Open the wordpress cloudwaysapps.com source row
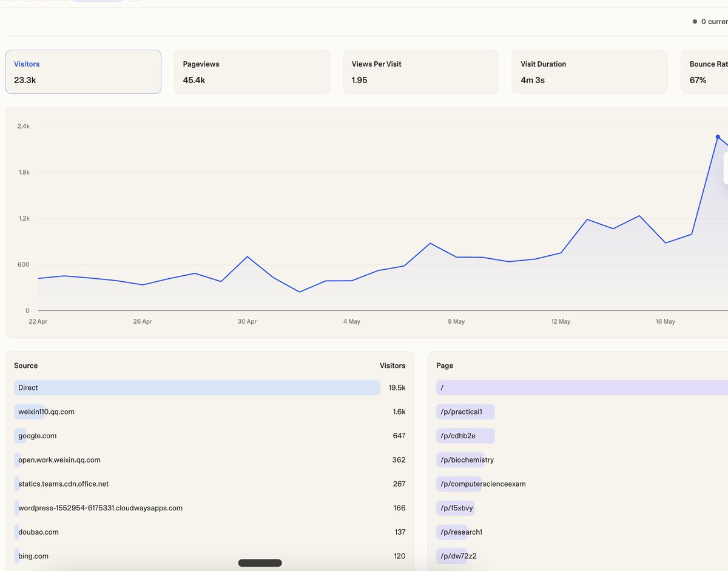The image size is (728, 571). [x=210, y=508]
